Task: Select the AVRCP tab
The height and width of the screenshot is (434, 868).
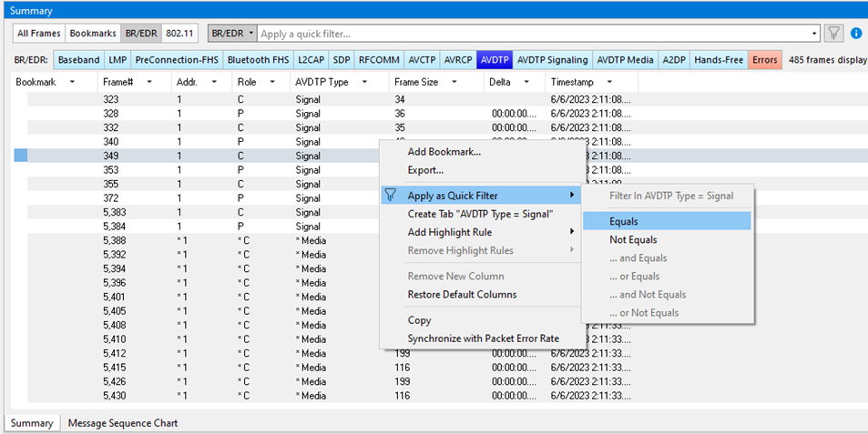Action: click(458, 60)
